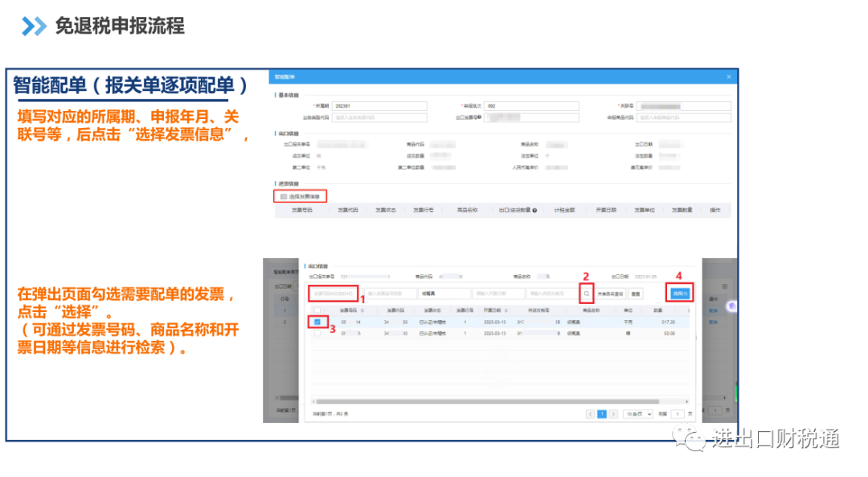Screen dimensions: 868x477
Task: Focus the invoice code search box in popup
Action: pos(390,294)
